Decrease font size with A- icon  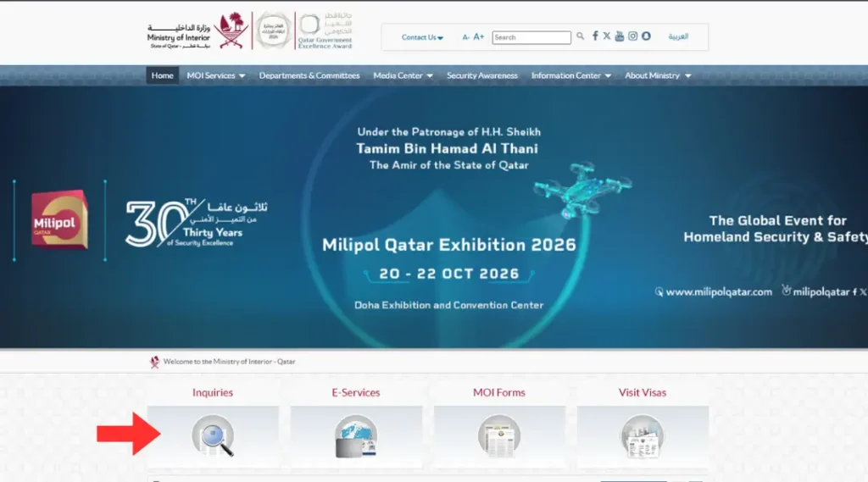click(465, 37)
